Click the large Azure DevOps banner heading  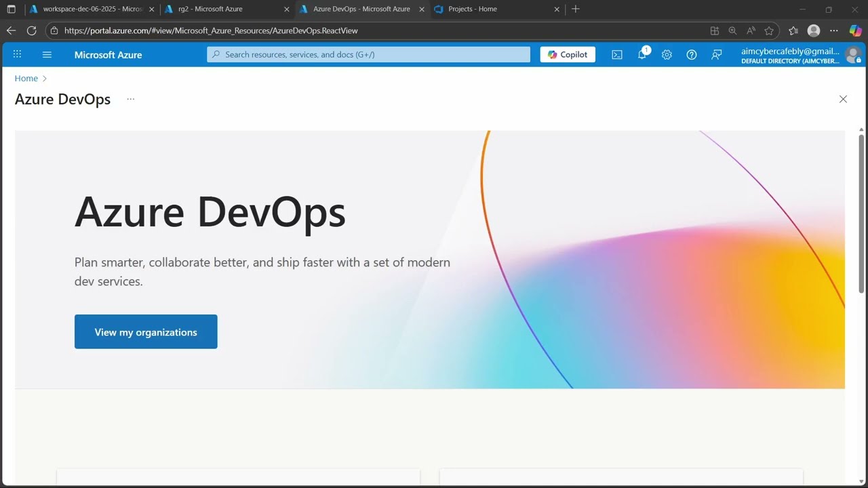pos(210,211)
